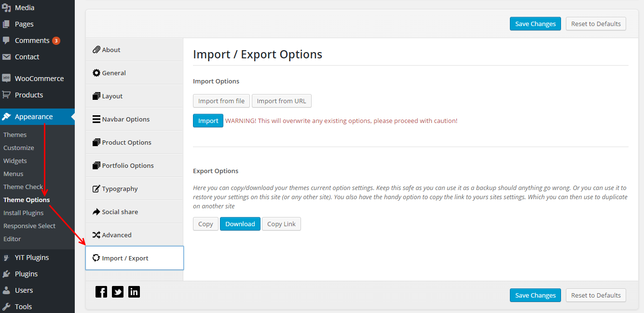Click the Import Options subheading
The width and height of the screenshot is (644, 313).
coord(216,81)
